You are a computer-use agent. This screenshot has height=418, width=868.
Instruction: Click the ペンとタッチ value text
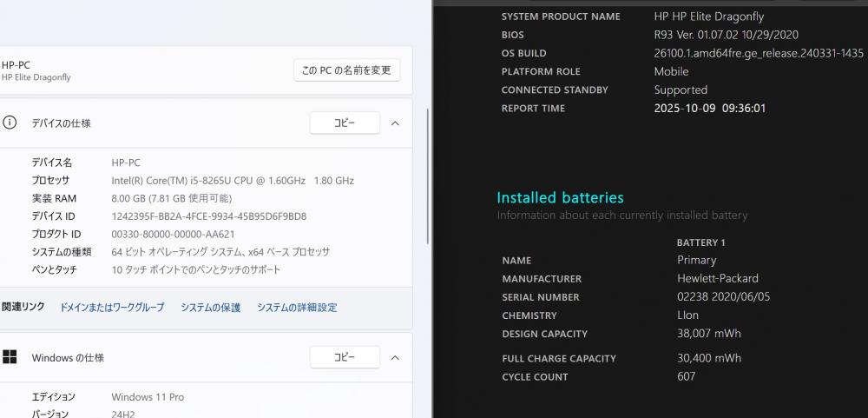(x=196, y=270)
